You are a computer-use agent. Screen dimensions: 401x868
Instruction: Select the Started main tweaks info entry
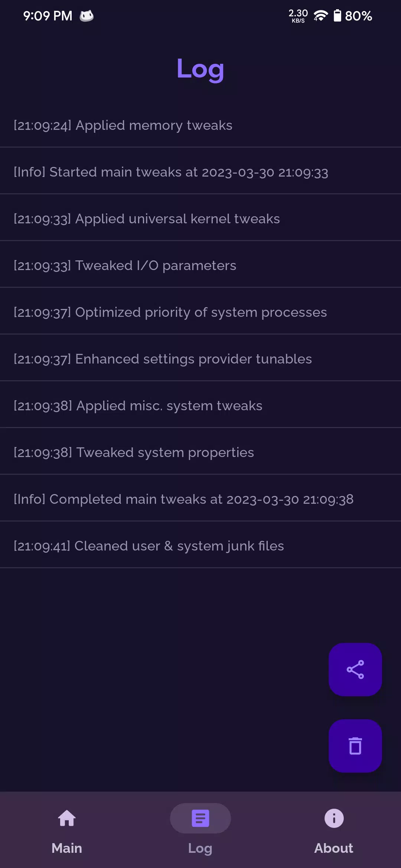point(200,172)
